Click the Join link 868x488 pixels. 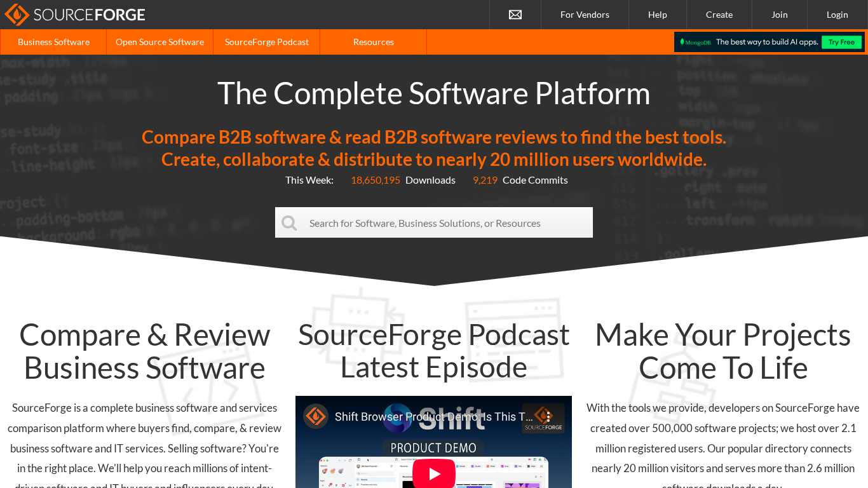(x=780, y=15)
